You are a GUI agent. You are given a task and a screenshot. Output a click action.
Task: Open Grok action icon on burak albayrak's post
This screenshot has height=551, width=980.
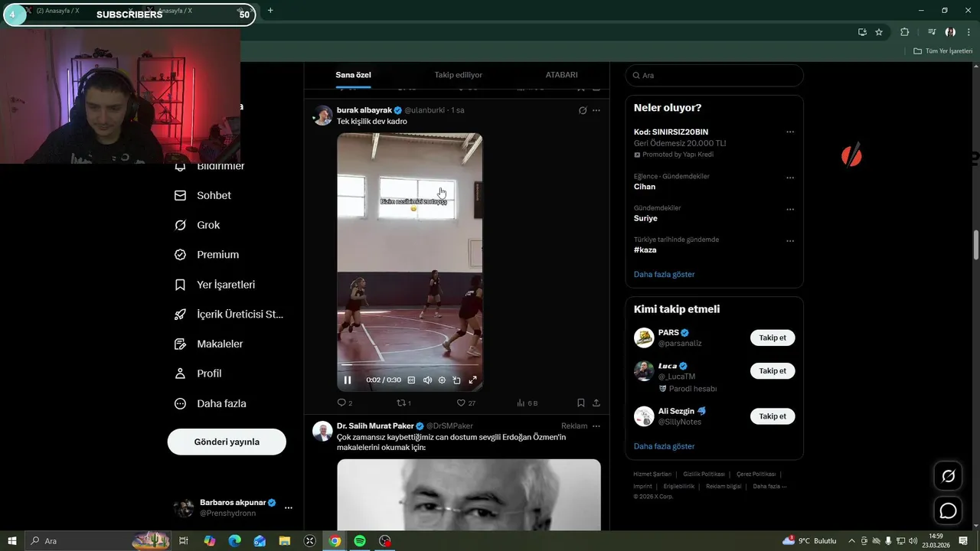point(583,110)
